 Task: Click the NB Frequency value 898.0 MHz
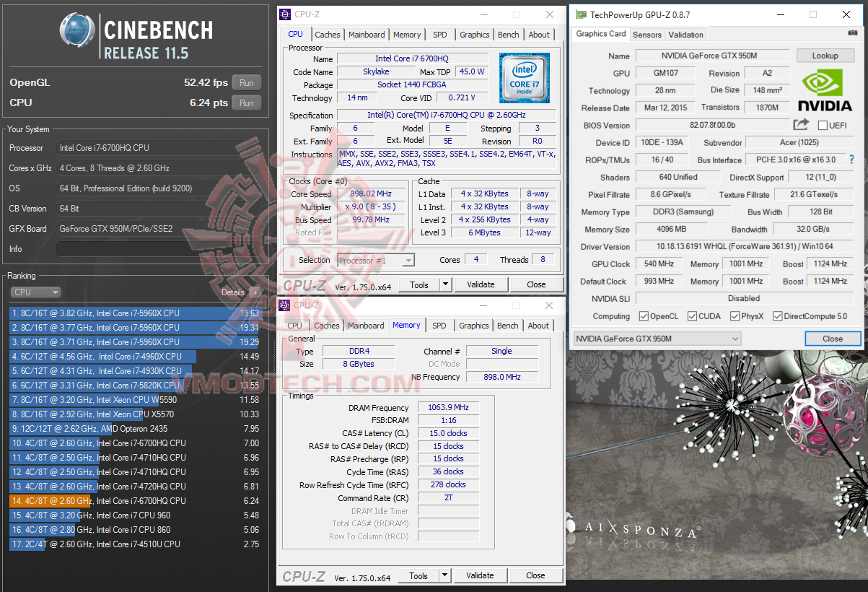click(x=501, y=377)
